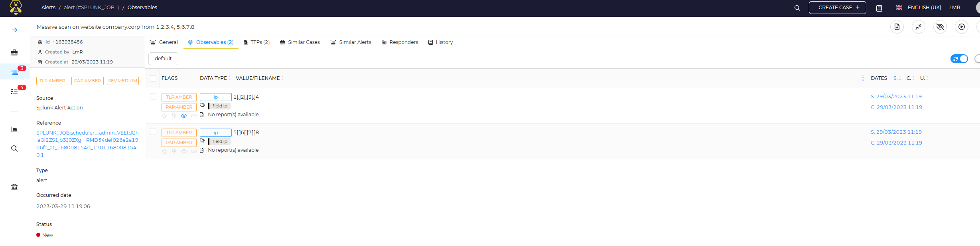The width and height of the screenshot is (980, 246).
Task: Open observable value 1[.]2[.]3[.]4
Action: (x=246, y=97)
